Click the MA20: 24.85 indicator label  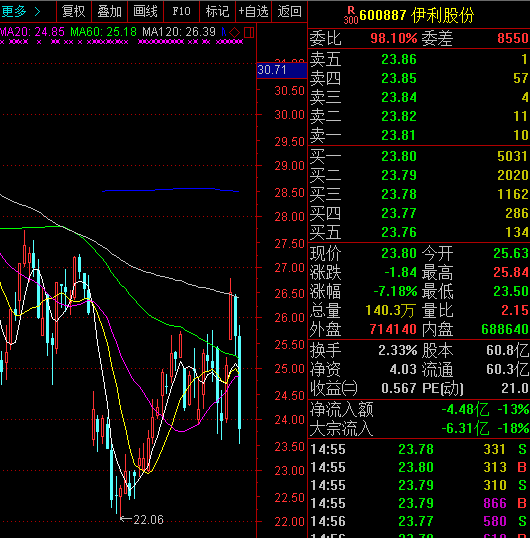coord(32,32)
